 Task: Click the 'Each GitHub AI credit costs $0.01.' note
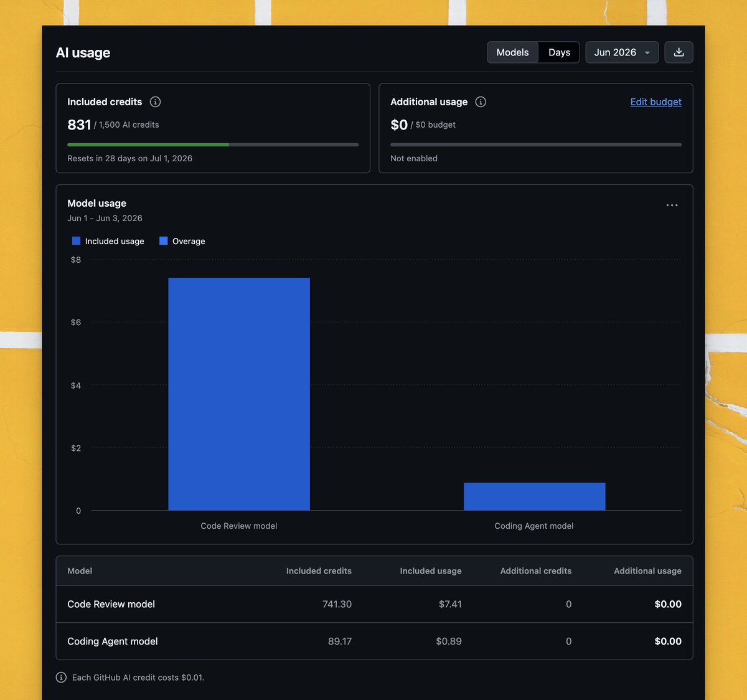pyautogui.click(x=138, y=677)
